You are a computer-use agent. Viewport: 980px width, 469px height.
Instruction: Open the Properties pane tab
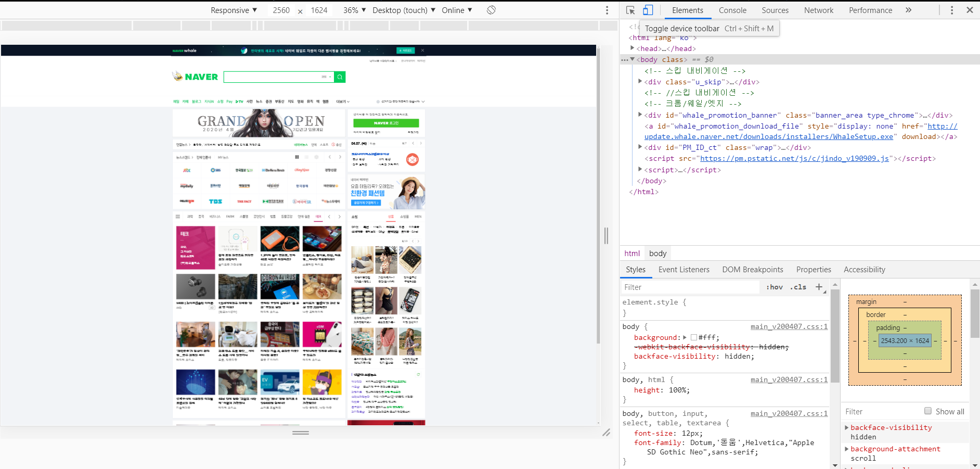(x=814, y=270)
